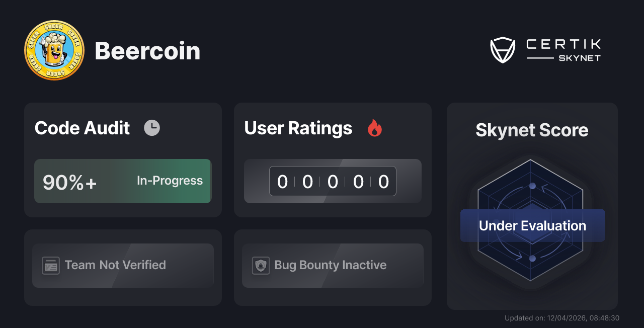
Task: Enable the In-Progress audit status indicator
Action: [169, 181]
